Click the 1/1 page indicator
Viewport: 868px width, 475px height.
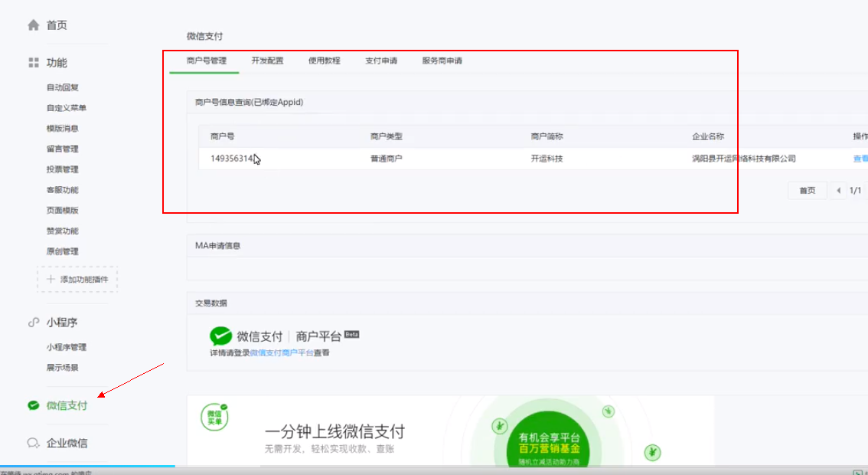855,191
